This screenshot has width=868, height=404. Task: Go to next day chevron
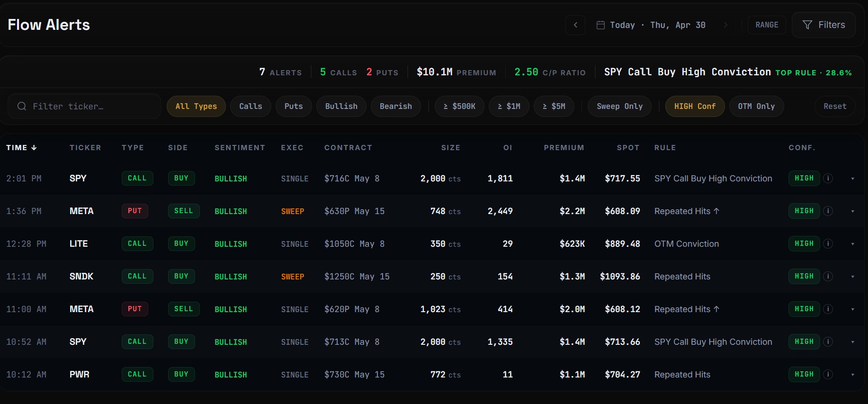(725, 25)
